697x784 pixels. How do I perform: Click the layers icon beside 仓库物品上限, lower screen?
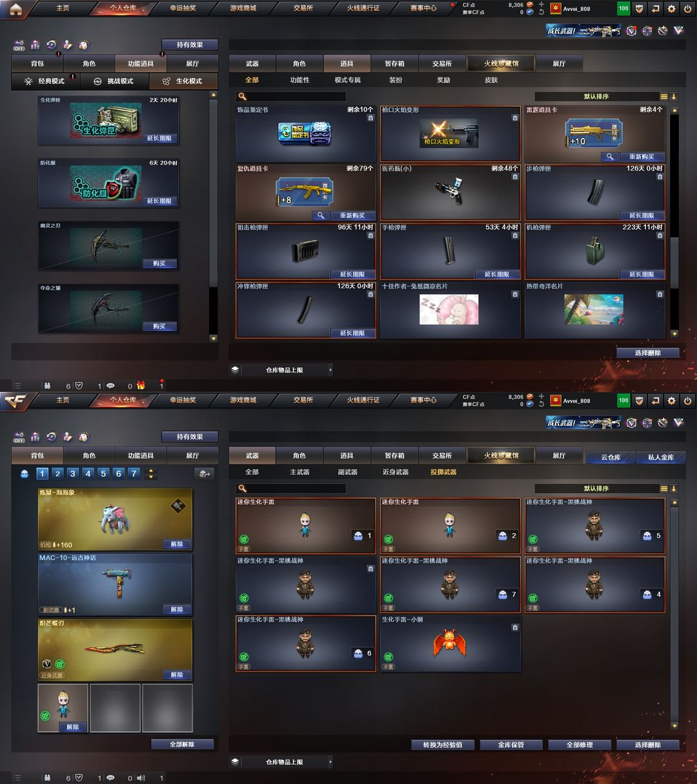(235, 762)
